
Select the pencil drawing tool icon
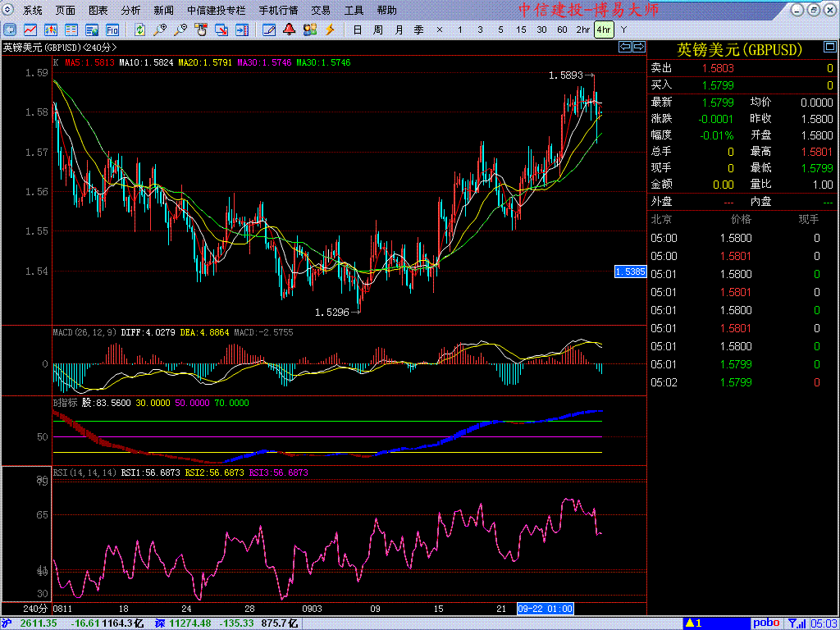pyautogui.click(x=268, y=30)
